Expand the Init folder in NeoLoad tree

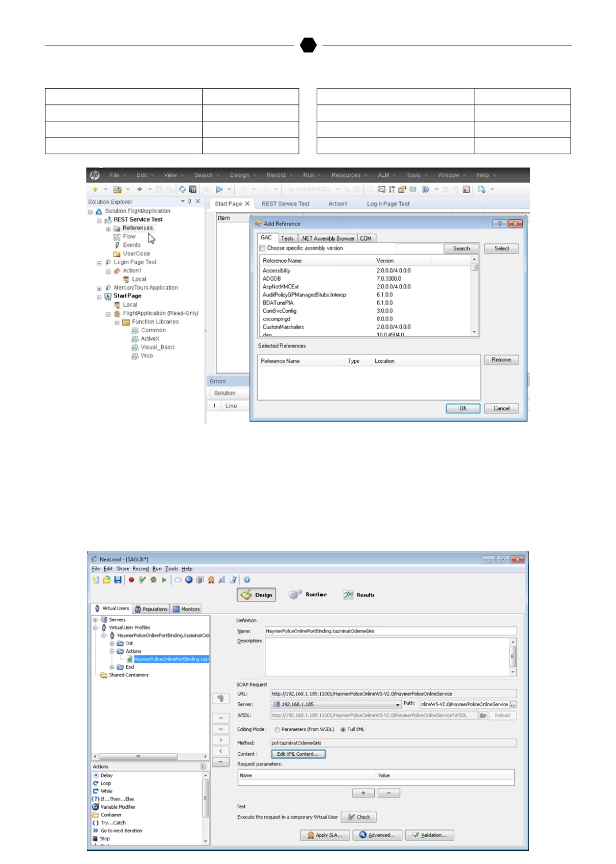pyautogui.click(x=112, y=644)
